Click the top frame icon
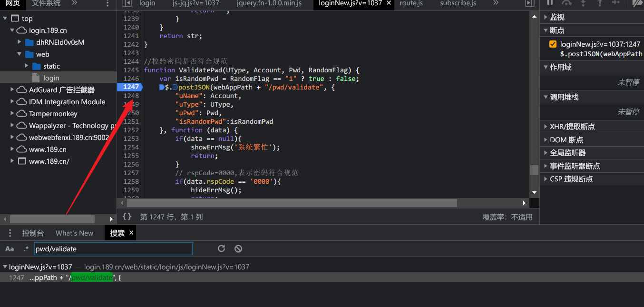 (15, 19)
